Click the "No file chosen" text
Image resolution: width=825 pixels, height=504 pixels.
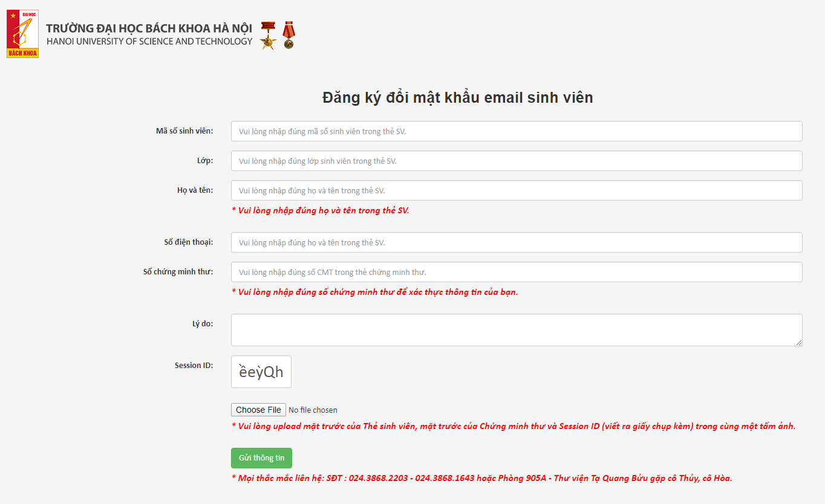[313, 410]
